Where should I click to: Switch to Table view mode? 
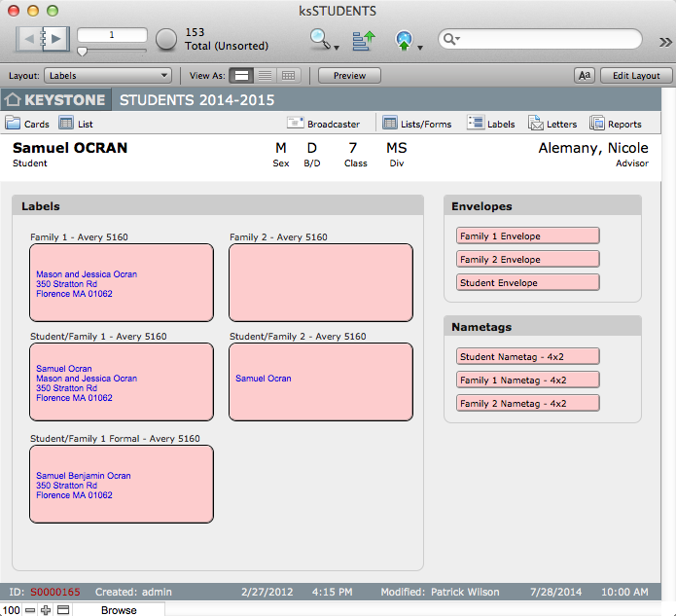288,75
